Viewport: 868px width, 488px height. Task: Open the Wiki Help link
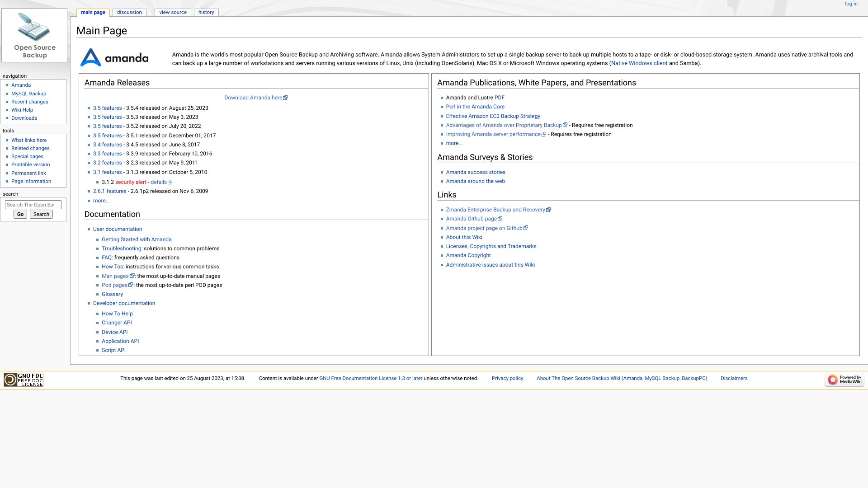(22, 110)
